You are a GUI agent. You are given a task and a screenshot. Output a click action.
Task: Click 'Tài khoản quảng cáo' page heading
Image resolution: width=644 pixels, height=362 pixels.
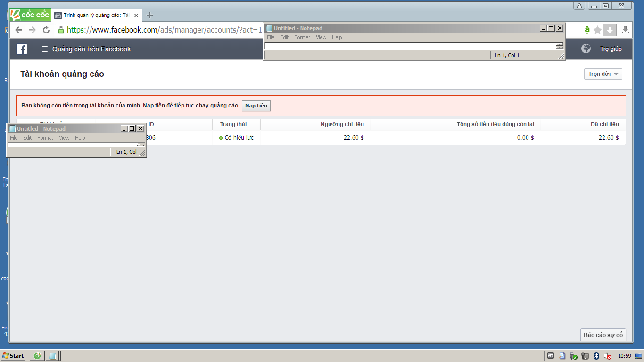(x=62, y=74)
